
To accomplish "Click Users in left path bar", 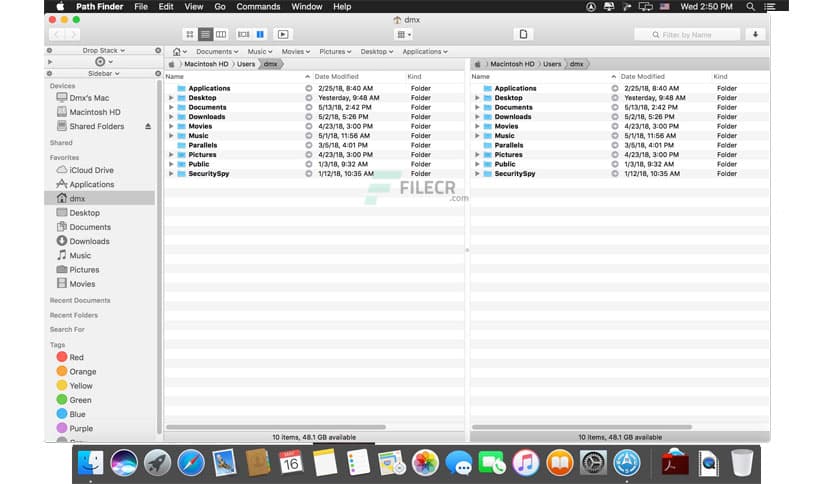I will pos(246,64).
